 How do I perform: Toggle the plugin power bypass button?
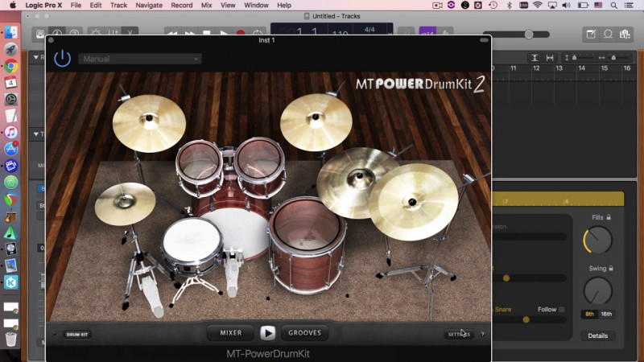pyautogui.click(x=62, y=59)
